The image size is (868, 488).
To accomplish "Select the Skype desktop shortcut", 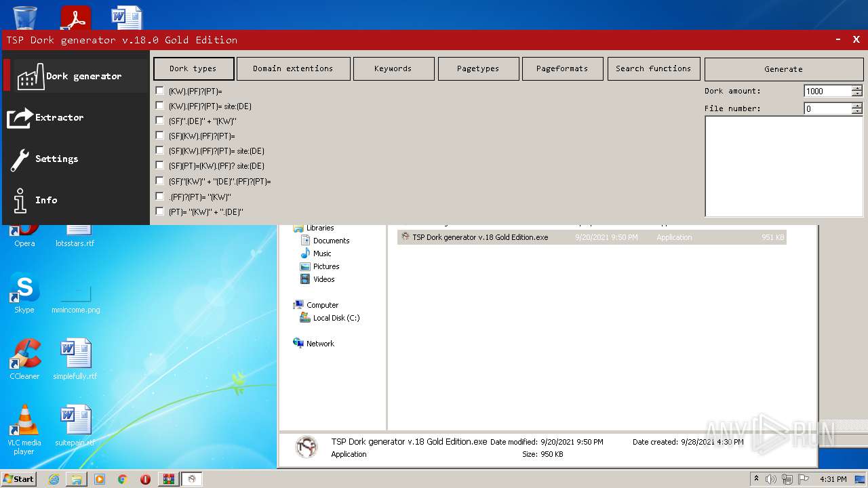I will [x=24, y=293].
